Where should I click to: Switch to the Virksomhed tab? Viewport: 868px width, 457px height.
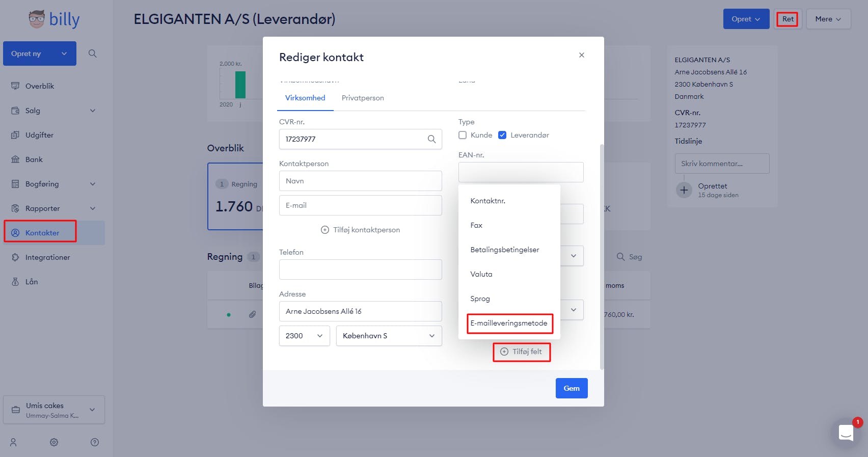coord(305,98)
